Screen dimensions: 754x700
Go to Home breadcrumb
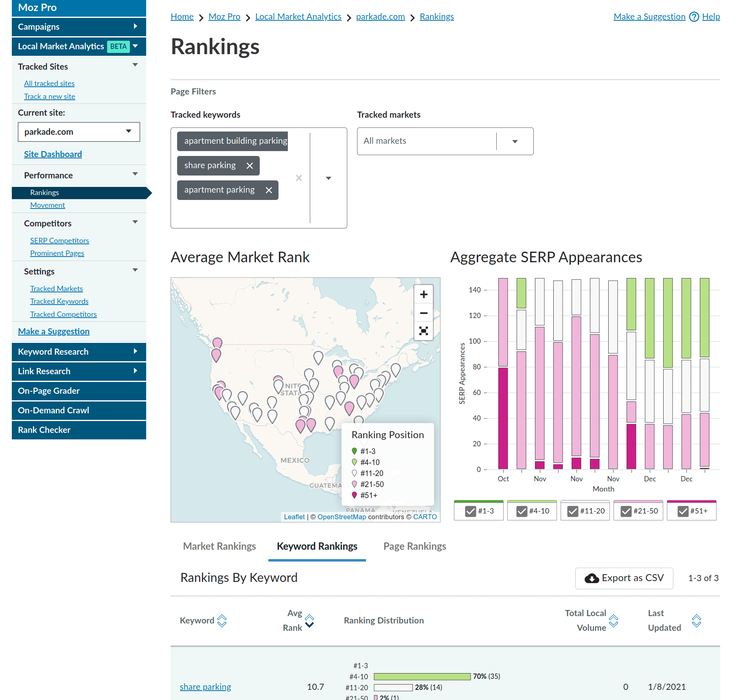pos(182,17)
